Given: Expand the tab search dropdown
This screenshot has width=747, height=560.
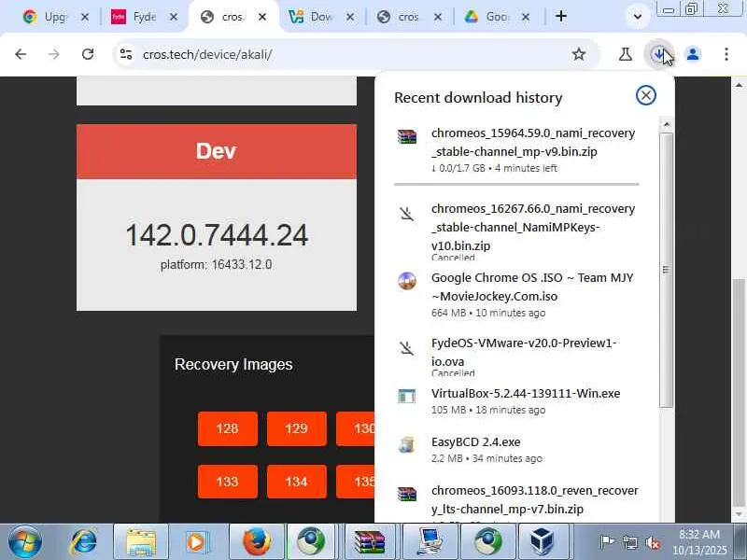Looking at the screenshot, I should 638,17.
